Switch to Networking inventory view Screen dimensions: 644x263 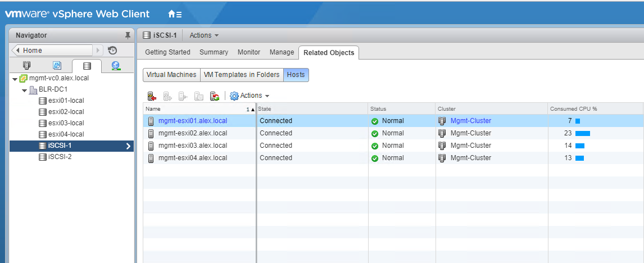click(x=116, y=66)
